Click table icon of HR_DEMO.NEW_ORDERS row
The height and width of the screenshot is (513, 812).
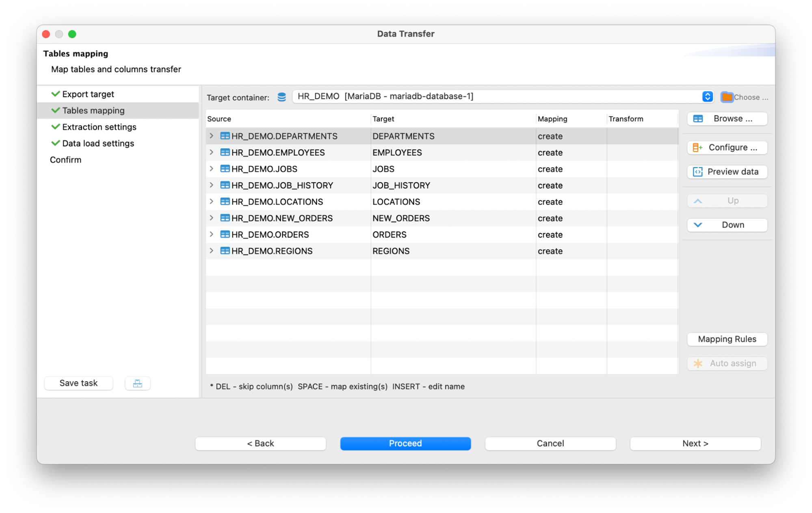point(225,218)
